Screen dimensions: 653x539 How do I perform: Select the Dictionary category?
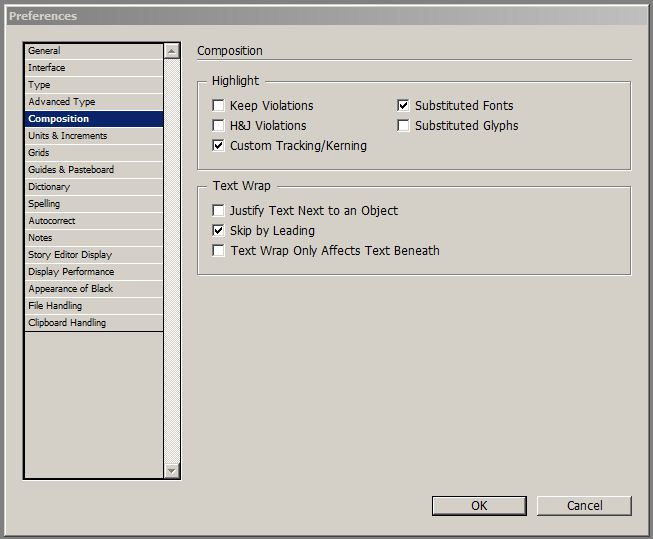tap(94, 187)
